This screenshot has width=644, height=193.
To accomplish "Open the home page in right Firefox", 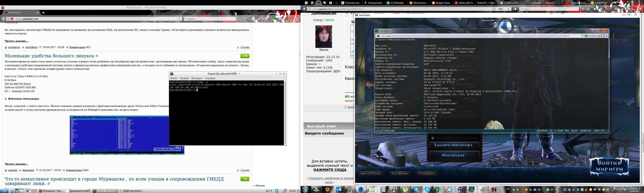I will click(595, 9).
